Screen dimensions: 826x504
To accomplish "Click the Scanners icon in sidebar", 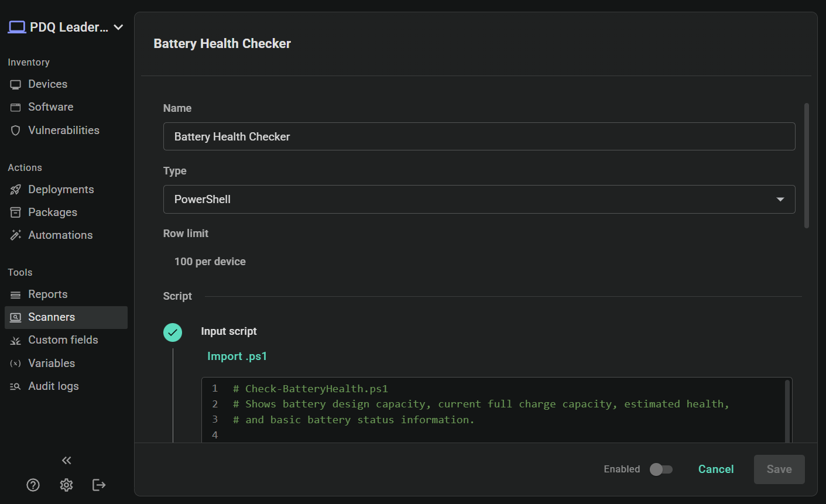I will [x=16, y=317].
